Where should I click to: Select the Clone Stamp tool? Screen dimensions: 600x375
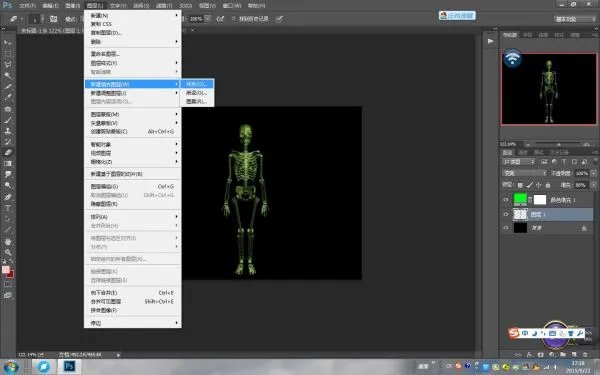[x=8, y=131]
